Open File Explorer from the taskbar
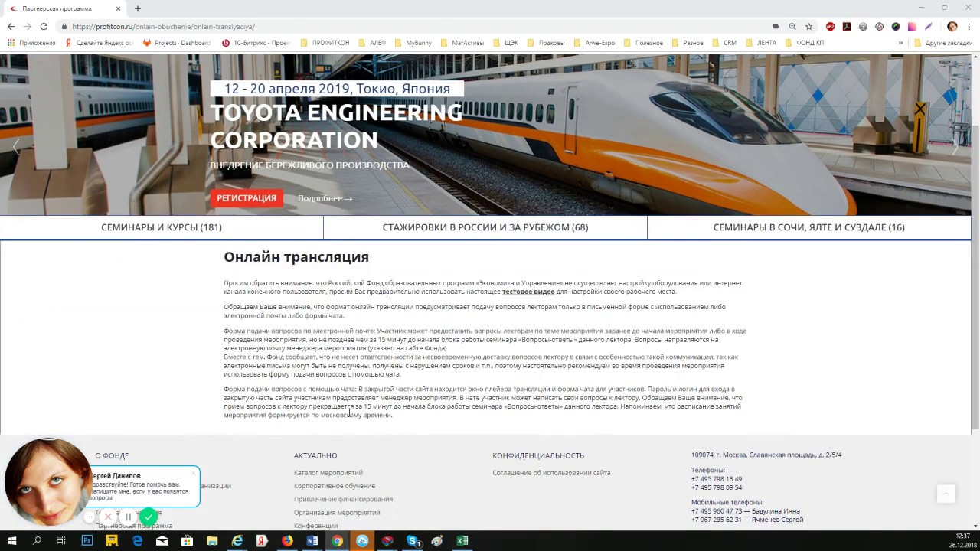The height and width of the screenshot is (551, 980). (212, 541)
